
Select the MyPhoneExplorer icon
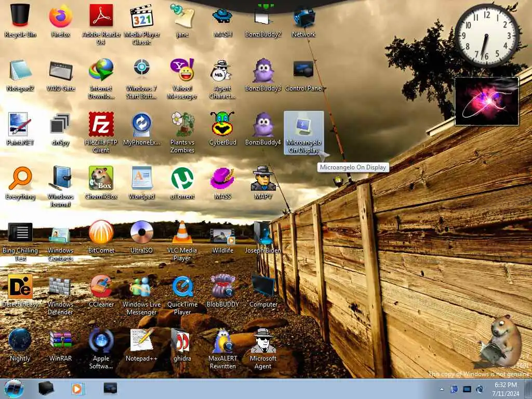[142, 129]
